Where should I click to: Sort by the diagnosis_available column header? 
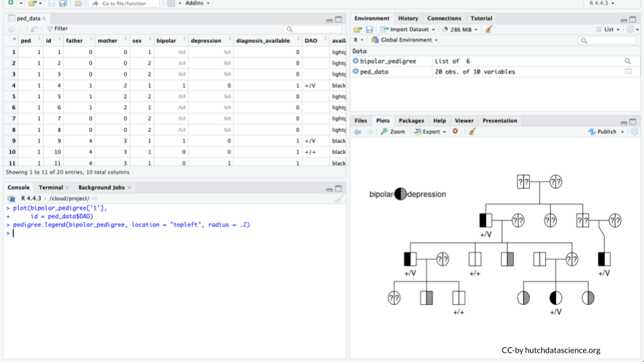tap(267, 41)
